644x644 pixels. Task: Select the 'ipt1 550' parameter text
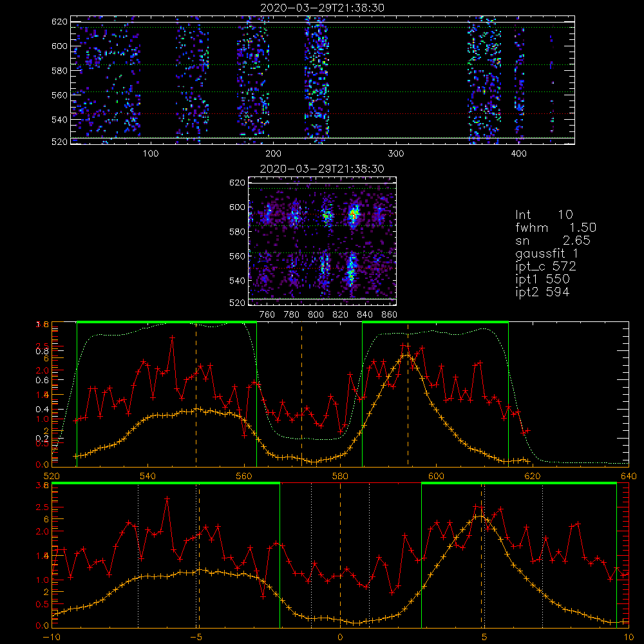tap(542, 279)
